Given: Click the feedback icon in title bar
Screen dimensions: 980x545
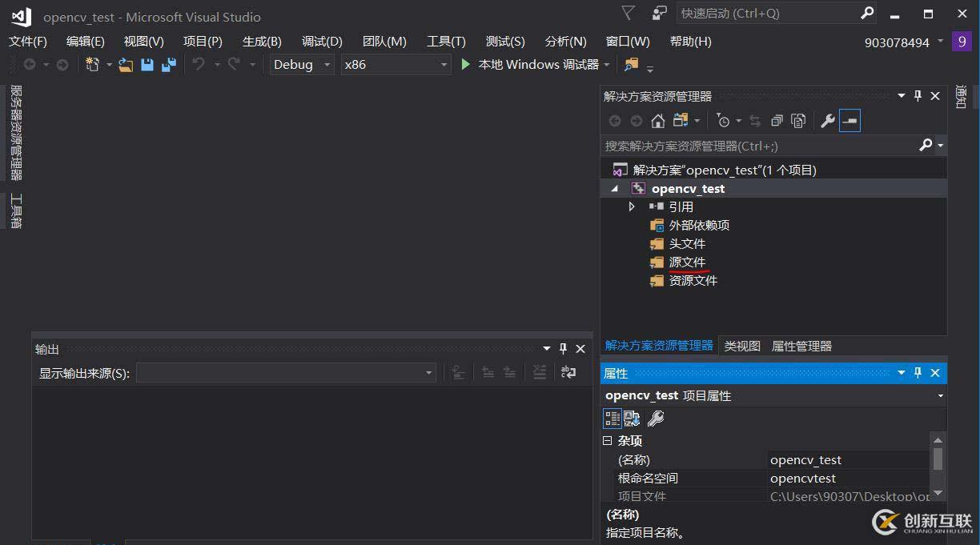Looking at the screenshot, I should [x=659, y=14].
